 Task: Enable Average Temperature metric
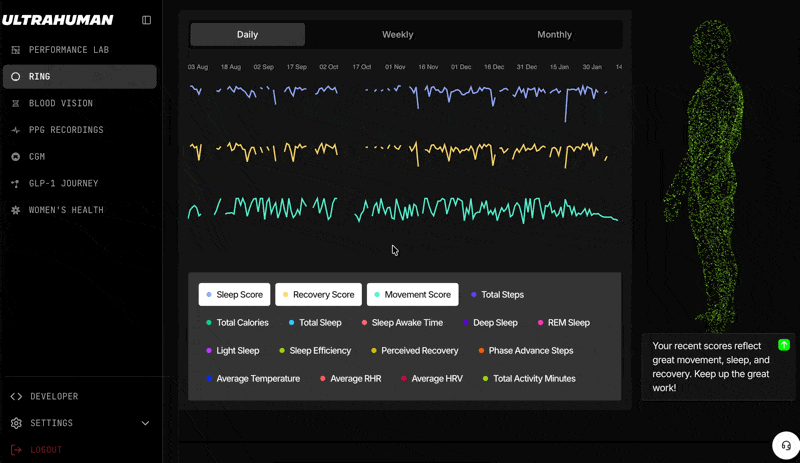click(253, 379)
